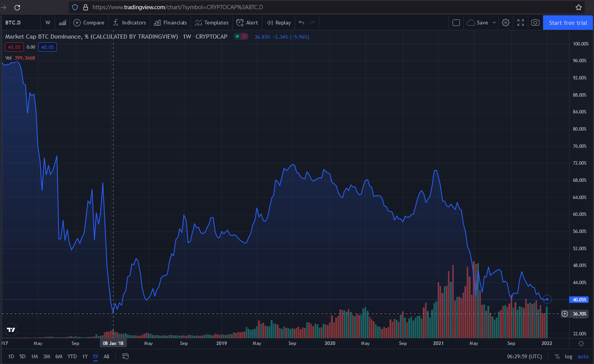Viewport: 594px width, 364px height.
Task: Open the Save layout dropdown arrow
Action: [x=494, y=23]
